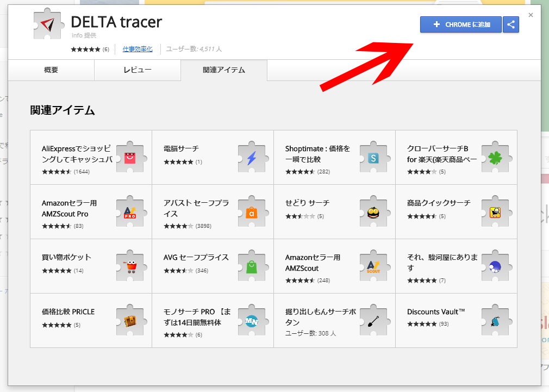The height and width of the screenshot is (392, 549).
Task: Open the 価格比較 PRICLE title
Action: (x=68, y=312)
